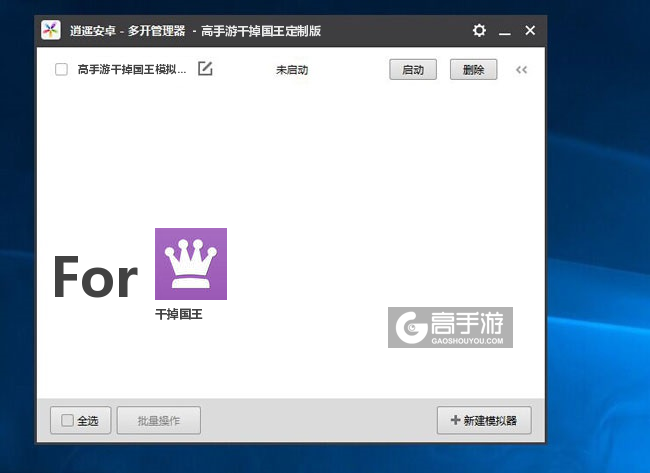Image resolution: width=650 pixels, height=473 pixels.
Task: Open the settings gear in title bar
Action: 479,31
